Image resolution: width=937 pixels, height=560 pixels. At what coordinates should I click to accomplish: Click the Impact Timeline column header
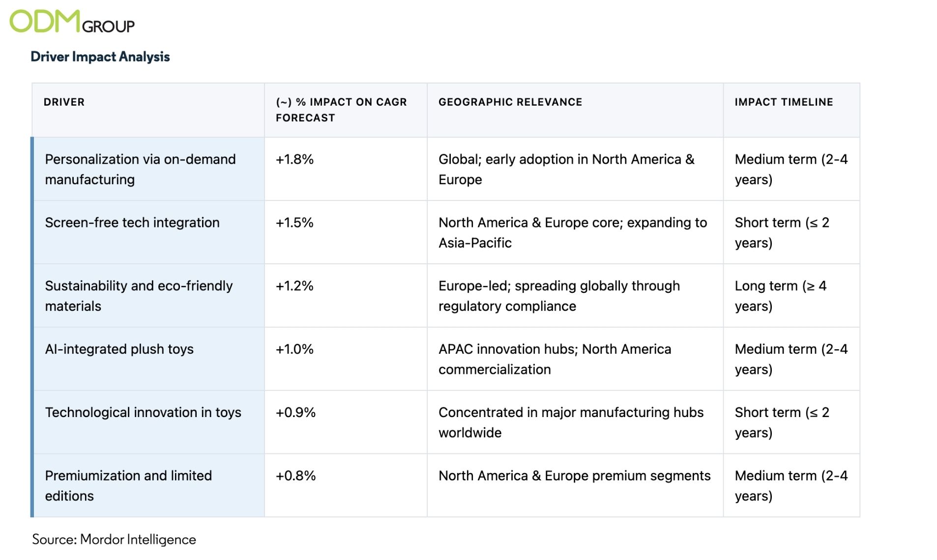(x=784, y=102)
